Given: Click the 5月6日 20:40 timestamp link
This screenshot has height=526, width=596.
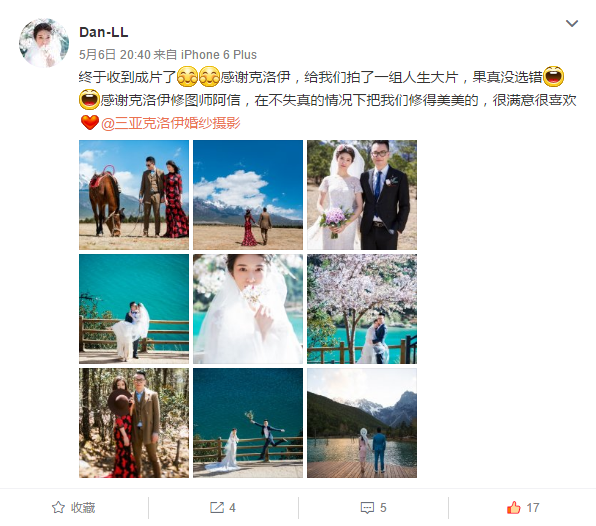Looking at the screenshot, I should (115, 55).
